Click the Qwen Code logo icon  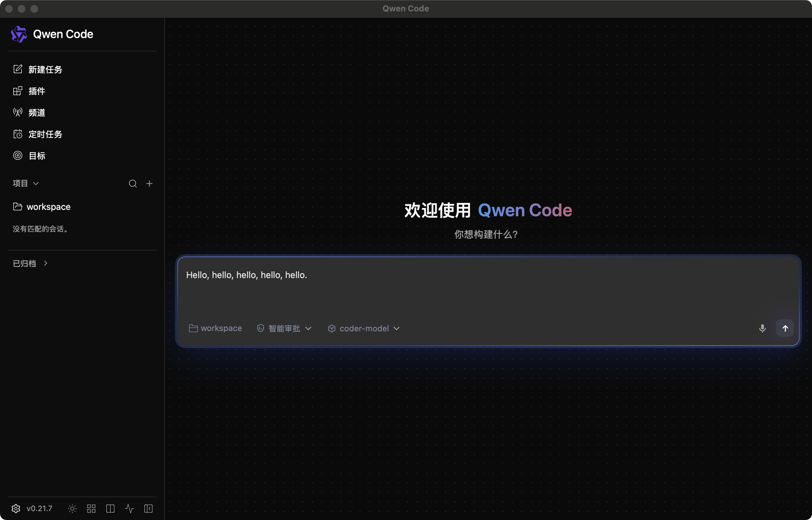pos(19,34)
